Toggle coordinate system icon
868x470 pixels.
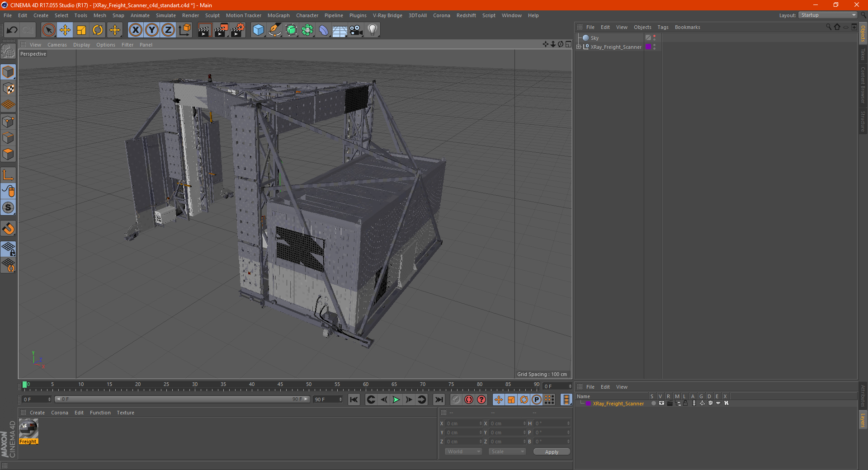[185, 30]
